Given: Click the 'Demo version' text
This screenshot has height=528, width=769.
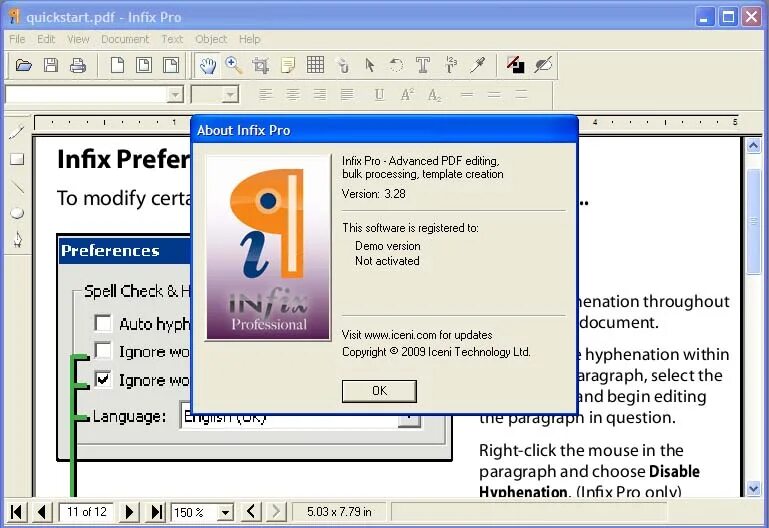Looking at the screenshot, I should (388, 246).
